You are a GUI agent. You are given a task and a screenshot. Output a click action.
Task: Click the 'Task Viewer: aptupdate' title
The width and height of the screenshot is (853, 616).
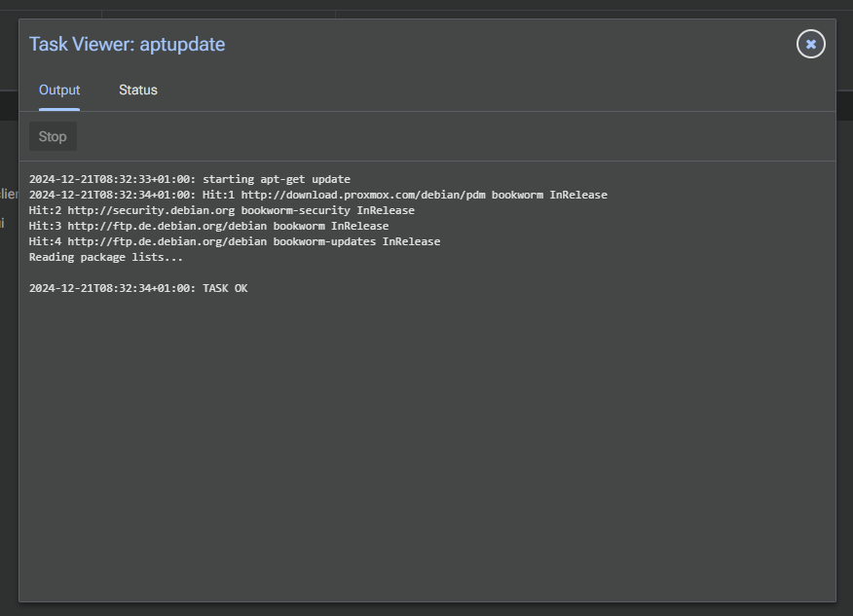127,44
